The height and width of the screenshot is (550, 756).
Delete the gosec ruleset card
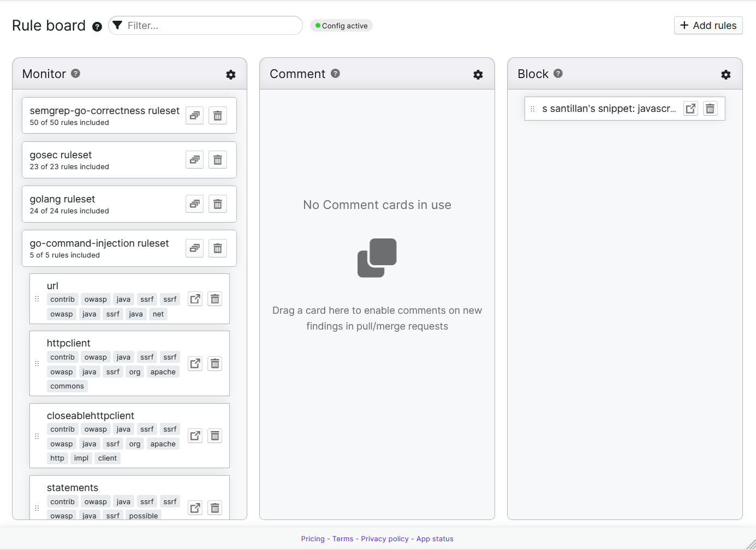217,160
